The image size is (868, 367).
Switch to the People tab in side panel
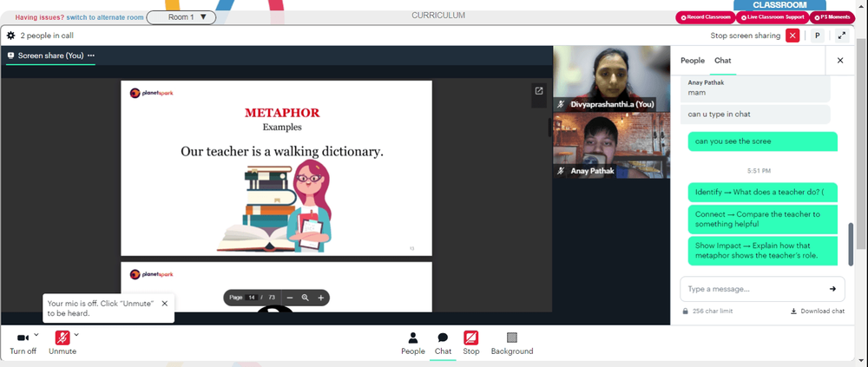coord(693,61)
